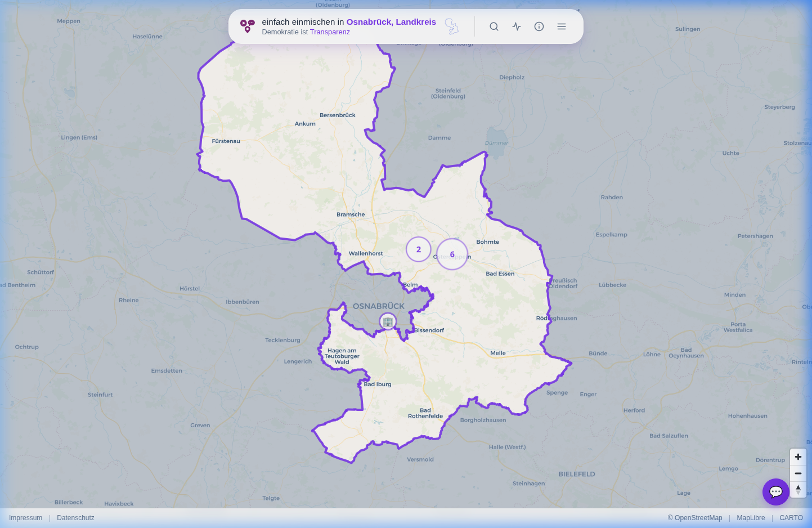Click the Transparenz link in subtitle

pyautogui.click(x=330, y=32)
